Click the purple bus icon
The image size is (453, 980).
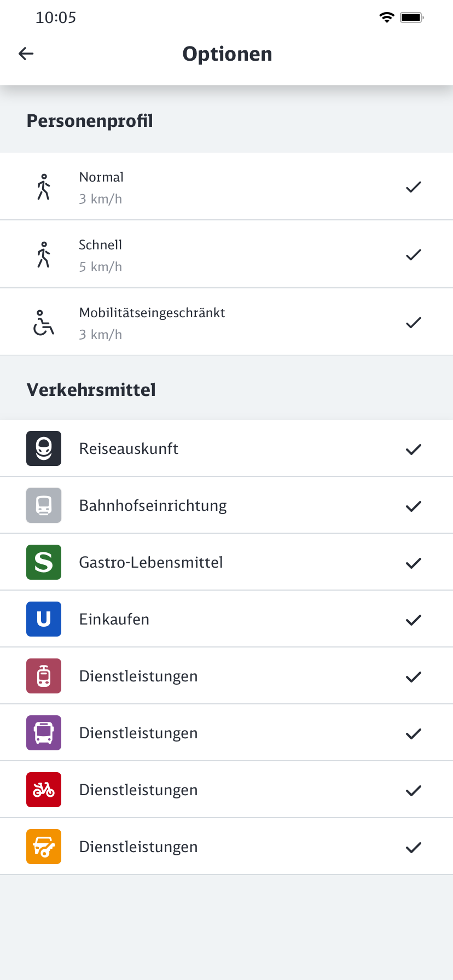click(x=44, y=733)
